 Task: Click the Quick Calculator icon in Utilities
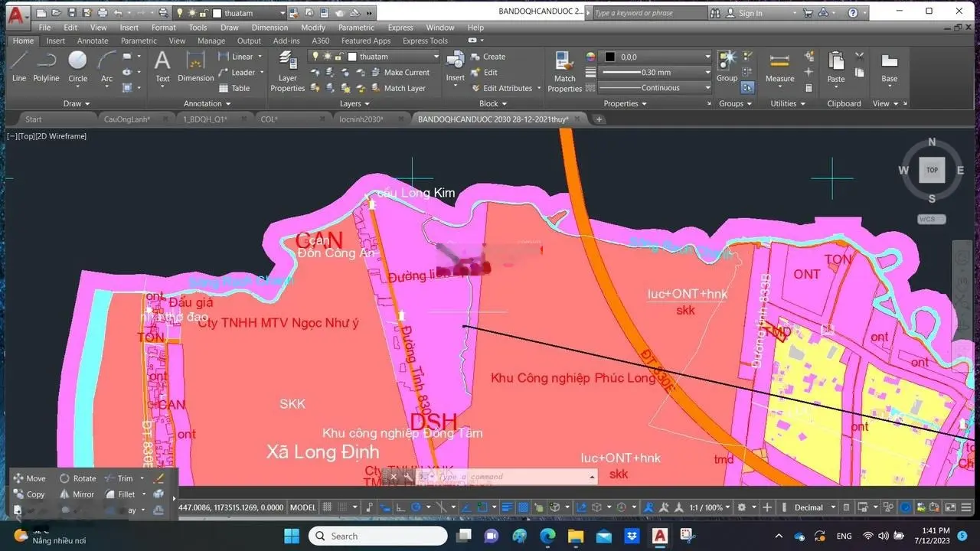pyautogui.click(x=809, y=87)
